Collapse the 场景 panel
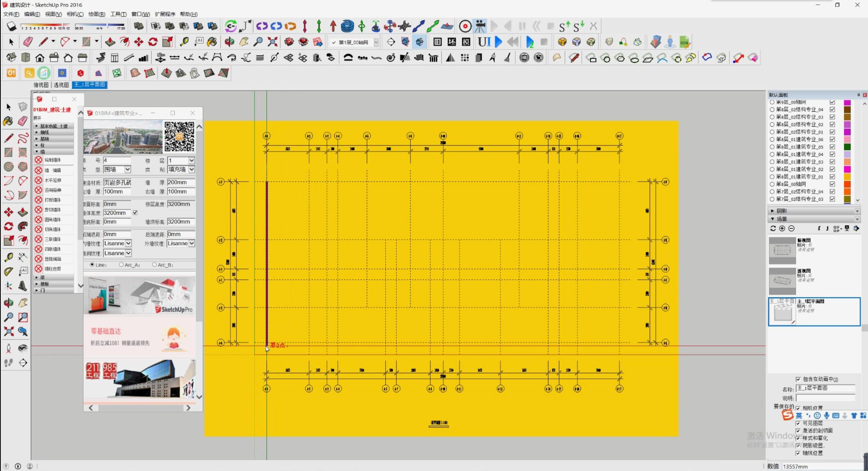868x471 pixels. point(772,219)
